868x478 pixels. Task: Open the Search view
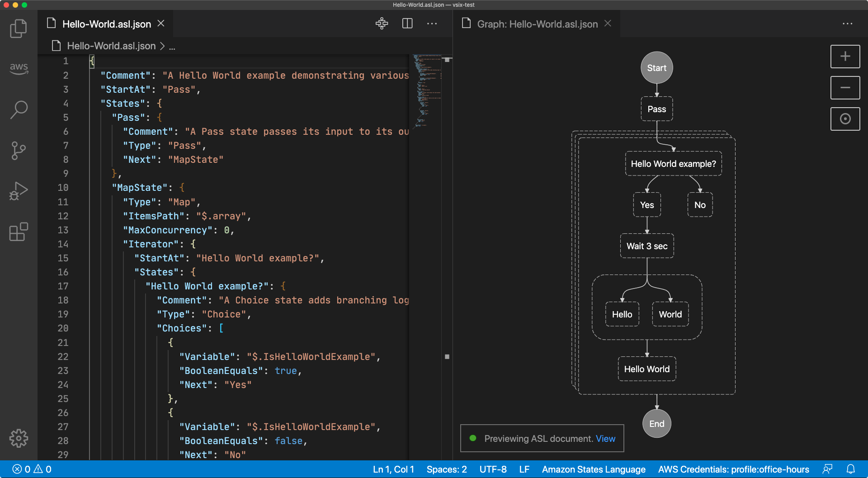(x=19, y=109)
